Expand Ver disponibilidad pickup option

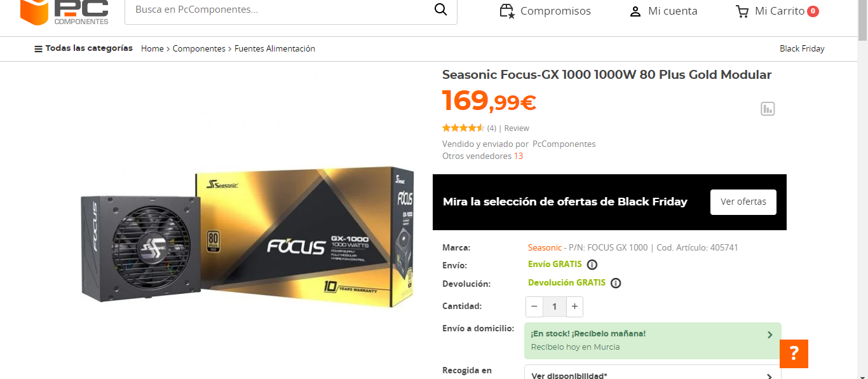coord(653,372)
